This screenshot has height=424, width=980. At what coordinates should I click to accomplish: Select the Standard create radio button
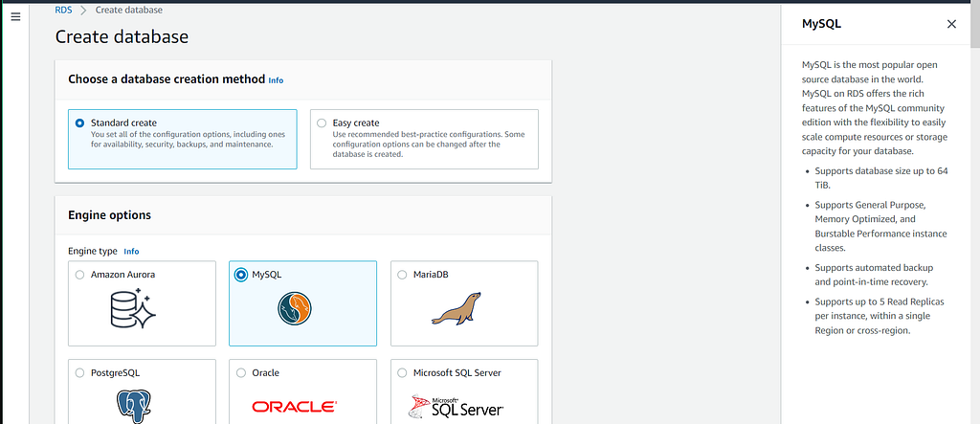click(x=79, y=123)
